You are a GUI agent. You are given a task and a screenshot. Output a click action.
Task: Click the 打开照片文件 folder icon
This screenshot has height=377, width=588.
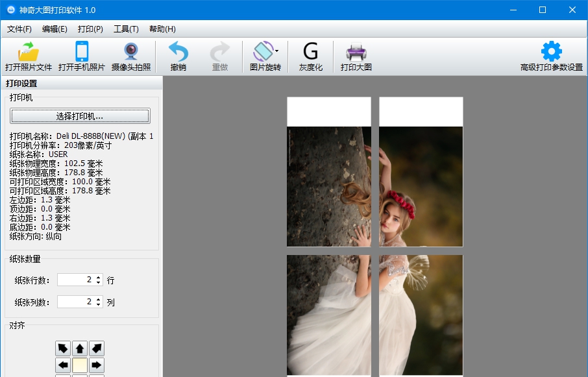[x=29, y=52]
